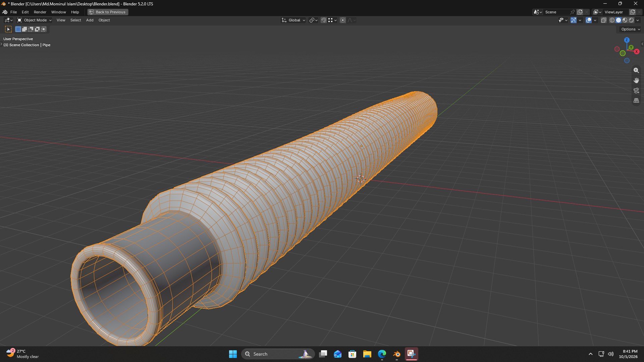
Task: Toggle the Show Gizmo button
Action: click(x=574, y=20)
